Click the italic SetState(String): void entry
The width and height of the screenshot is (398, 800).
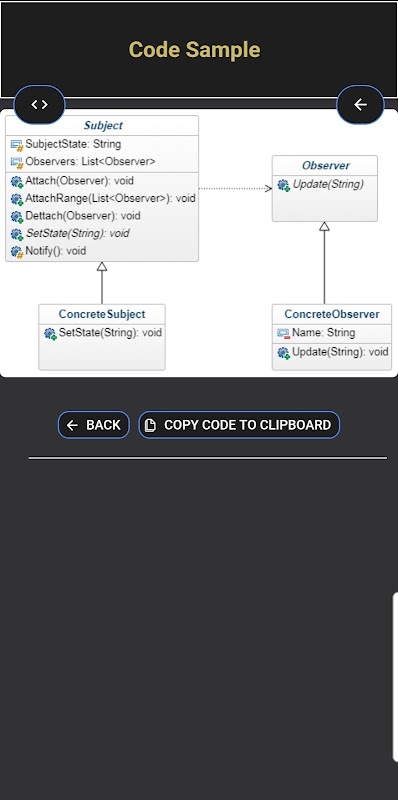coord(77,233)
